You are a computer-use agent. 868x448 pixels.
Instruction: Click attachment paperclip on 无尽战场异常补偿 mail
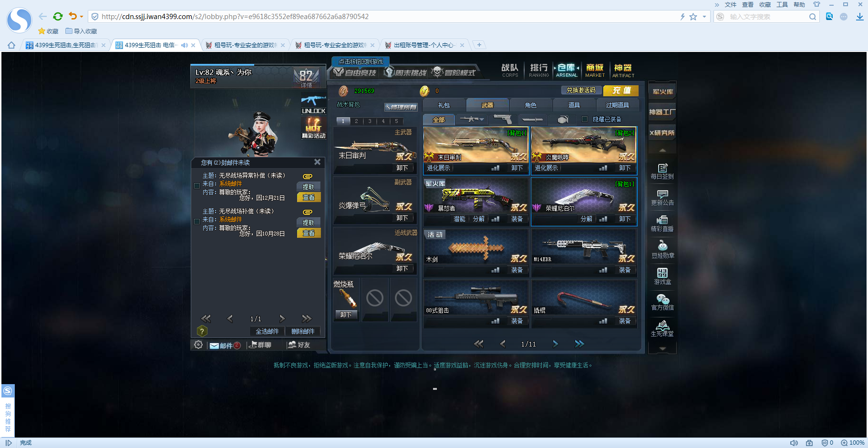click(x=308, y=176)
